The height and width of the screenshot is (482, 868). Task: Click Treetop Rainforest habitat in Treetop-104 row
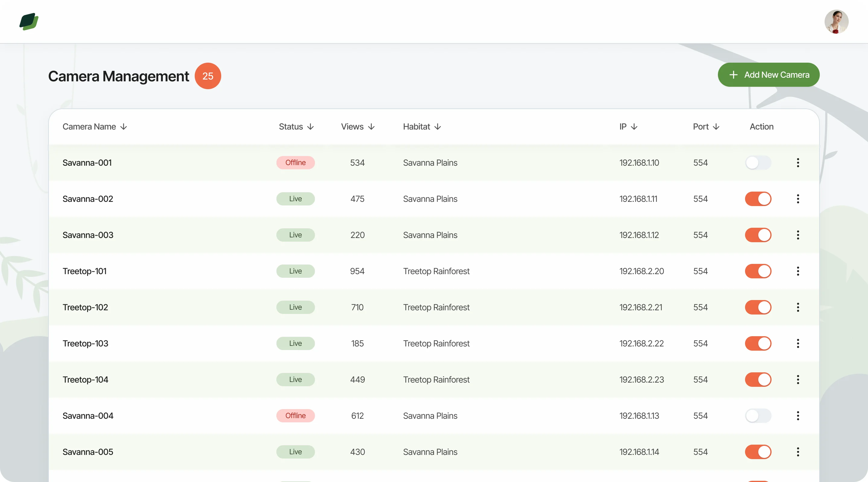point(436,380)
